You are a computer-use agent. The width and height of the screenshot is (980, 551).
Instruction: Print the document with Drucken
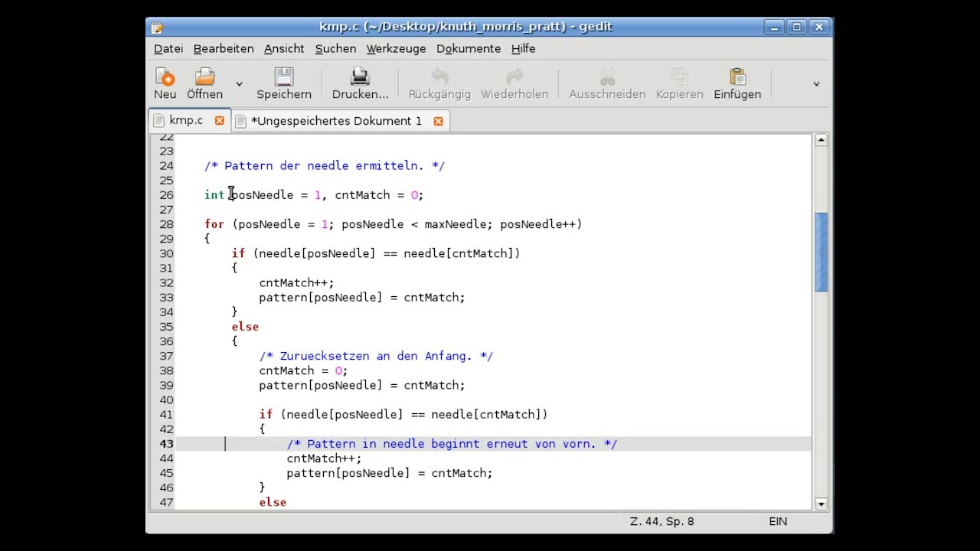[360, 83]
